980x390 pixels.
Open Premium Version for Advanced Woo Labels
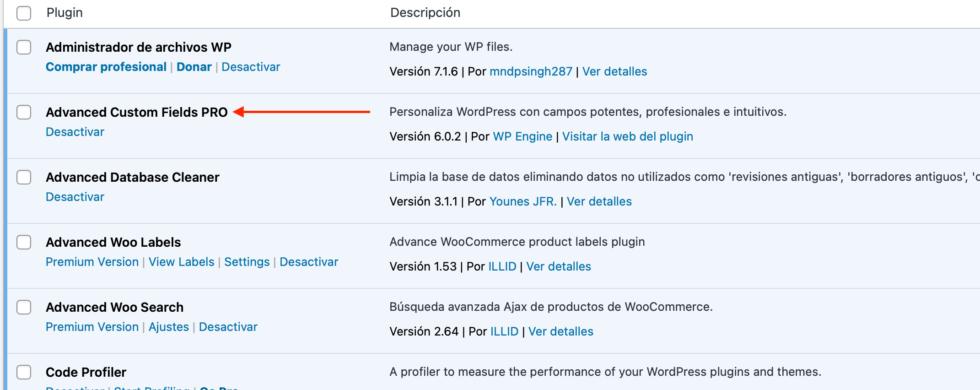pyautogui.click(x=92, y=262)
